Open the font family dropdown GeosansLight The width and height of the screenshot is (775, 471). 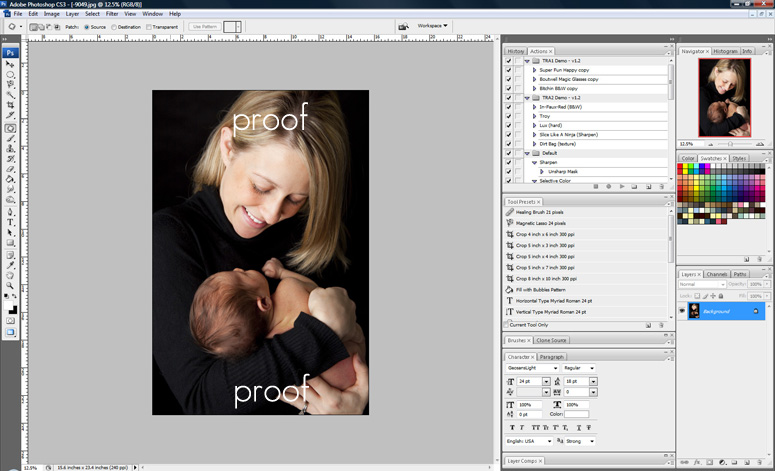click(x=556, y=368)
